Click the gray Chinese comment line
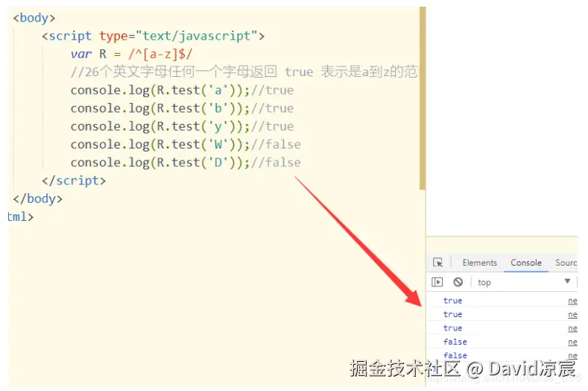The height and width of the screenshot is (391, 588). [244, 72]
